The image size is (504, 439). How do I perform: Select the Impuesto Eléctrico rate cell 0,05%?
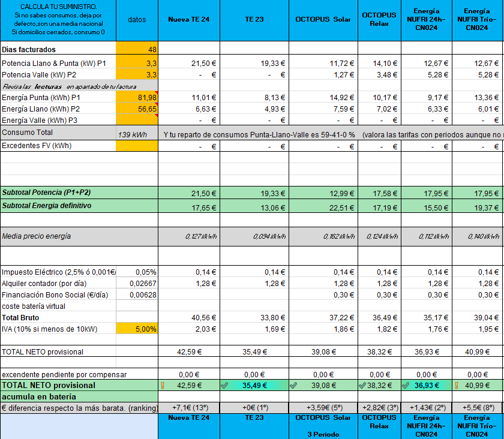[x=137, y=272]
